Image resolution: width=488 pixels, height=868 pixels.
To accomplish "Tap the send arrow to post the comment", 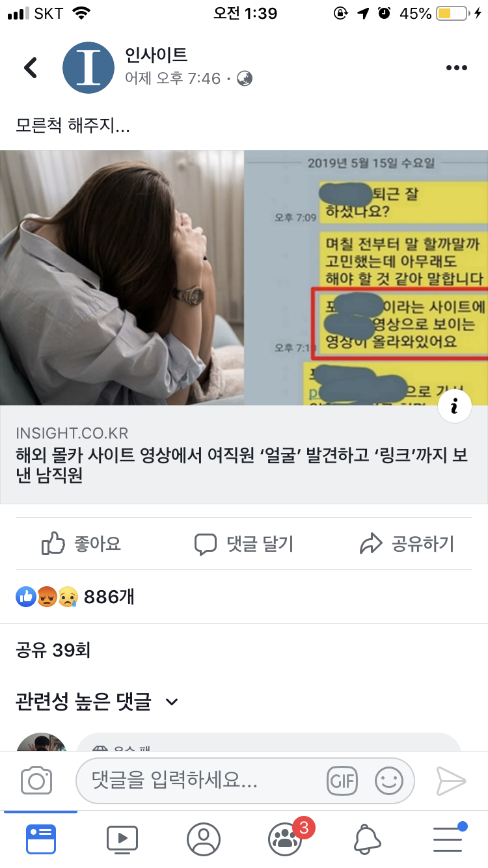I will [451, 780].
